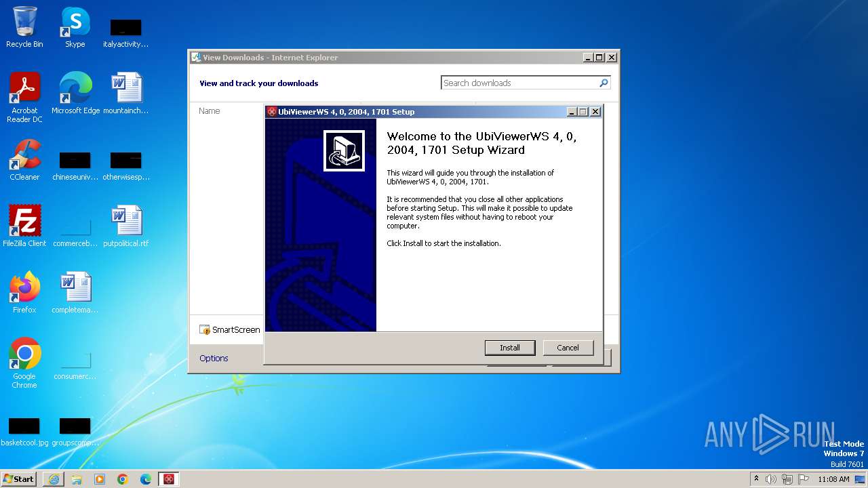This screenshot has height=488, width=868.
Task: Select the mountainch Word document icon
Action: (x=126, y=93)
